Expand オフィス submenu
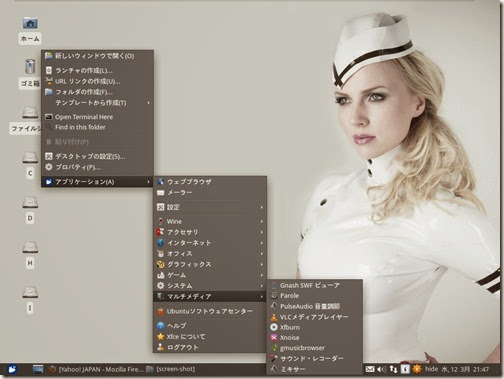 tap(210, 253)
